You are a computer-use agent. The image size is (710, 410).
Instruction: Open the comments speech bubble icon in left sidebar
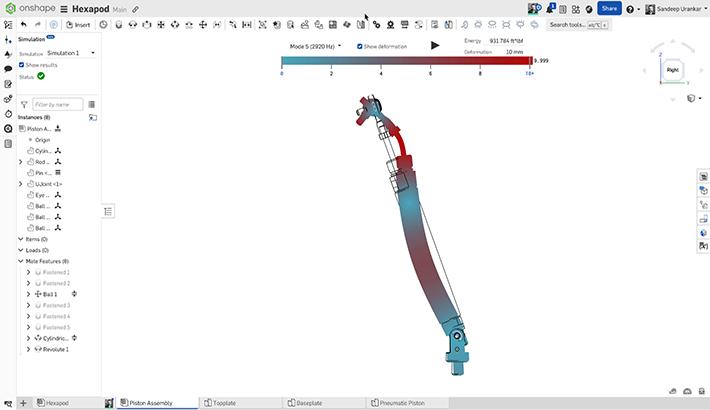[x=8, y=69]
